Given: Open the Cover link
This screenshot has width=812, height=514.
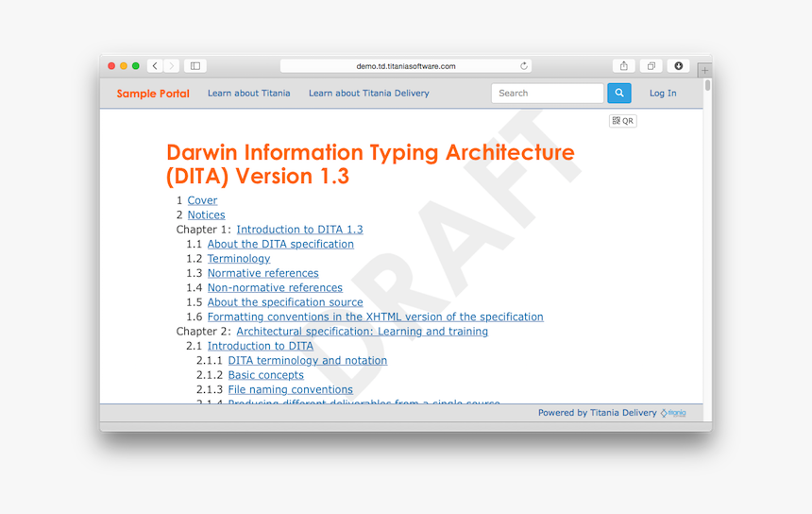Looking at the screenshot, I should pyautogui.click(x=202, y=200).
